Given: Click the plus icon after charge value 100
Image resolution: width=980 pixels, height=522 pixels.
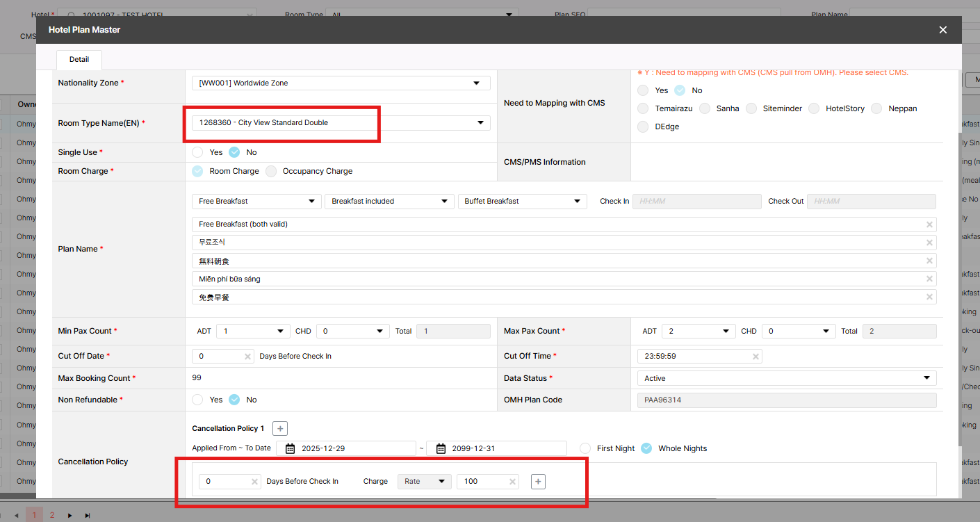Looking at the screenshot, I should pyautogui.click(x=538, y=481).
